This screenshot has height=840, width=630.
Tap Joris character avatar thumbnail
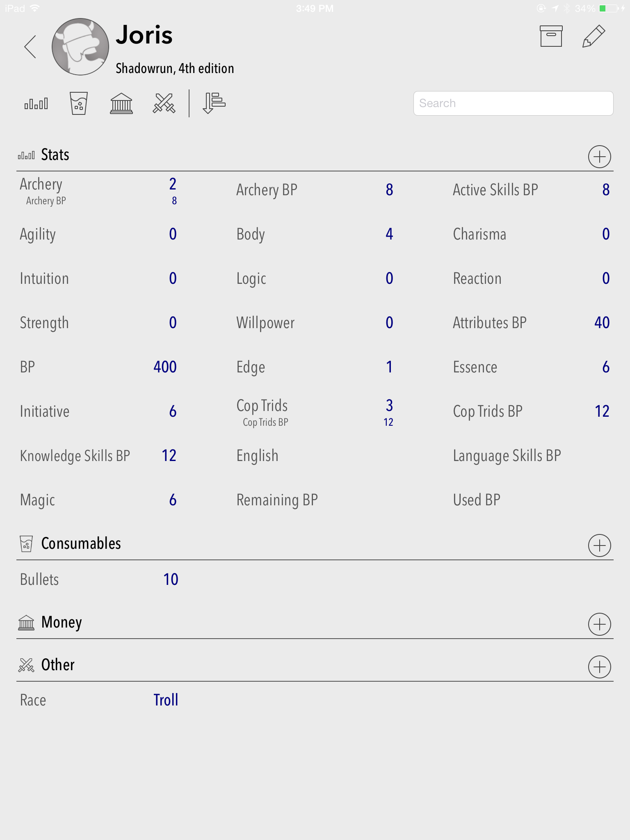point(80,47)
